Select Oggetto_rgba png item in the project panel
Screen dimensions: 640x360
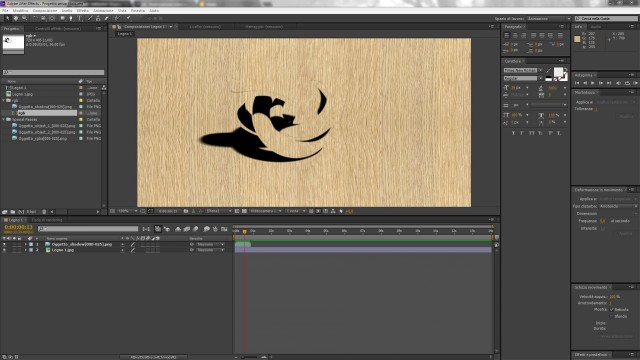(x=42, y=139)
